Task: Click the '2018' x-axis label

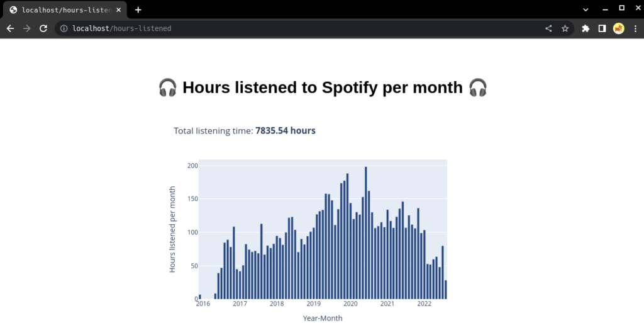Action: click(x=277, y=304)
